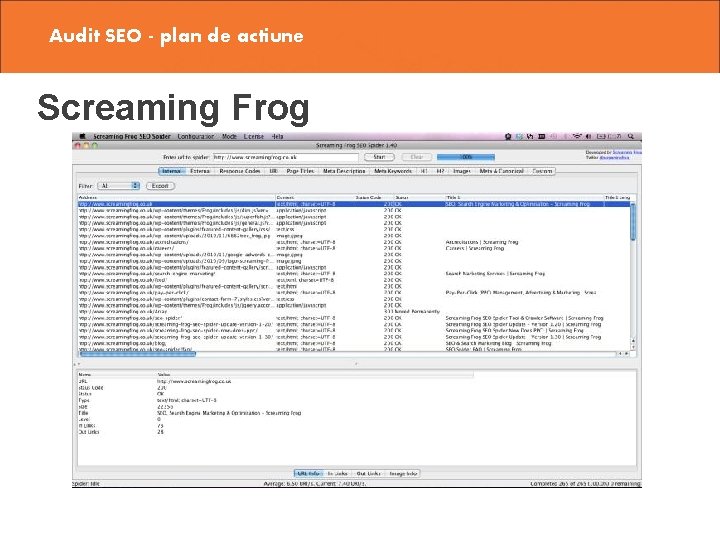The image size is (720, 540).
Task: Select the In Links bottom tab
Action: (x=338, y=473)
